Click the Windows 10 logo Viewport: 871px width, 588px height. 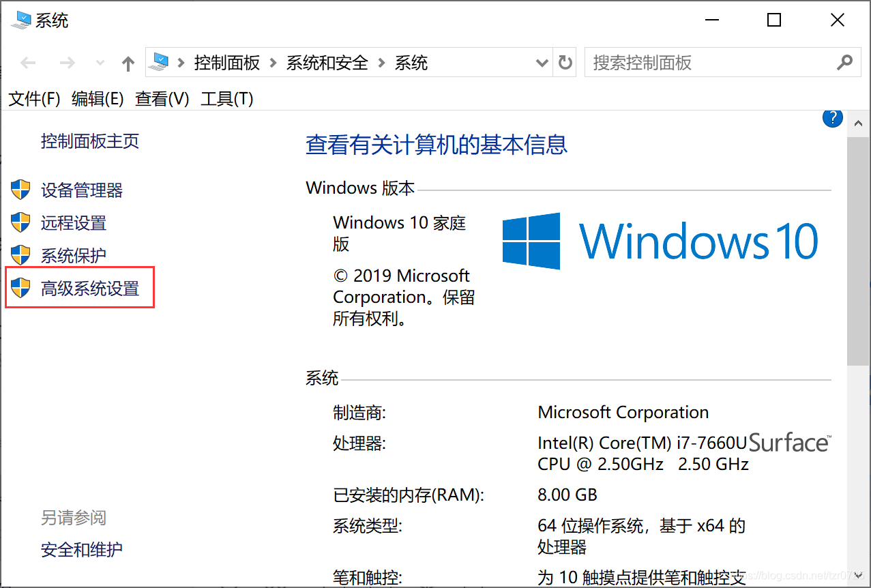[660, 241]
